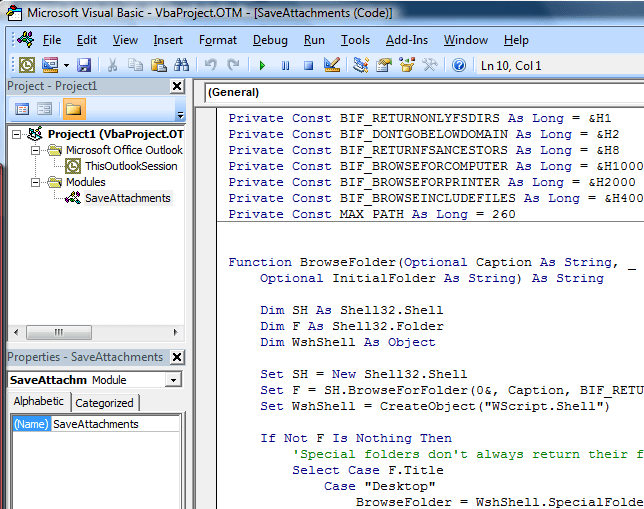Save the project with the floppy icon
The image size is (644, 509).
click(x=84, y=65)
